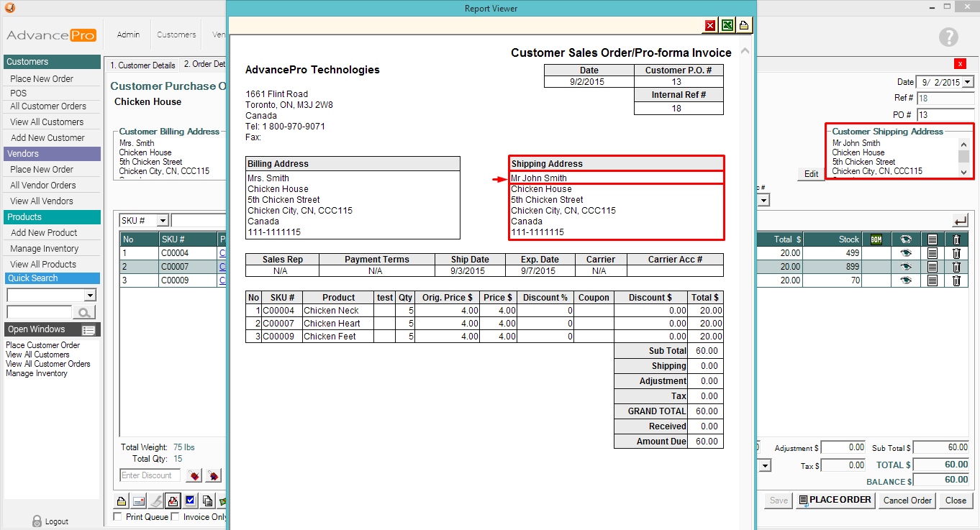Viewport: 980px width, 530px height.
Task: Click the eye icon for the 70 stock row
Action: 906,280
